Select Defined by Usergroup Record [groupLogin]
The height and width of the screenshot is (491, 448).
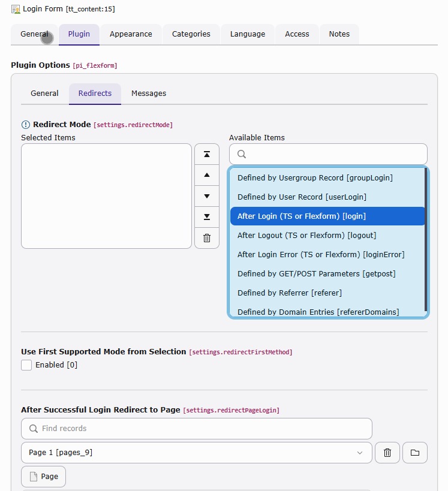tap(327, 178)
